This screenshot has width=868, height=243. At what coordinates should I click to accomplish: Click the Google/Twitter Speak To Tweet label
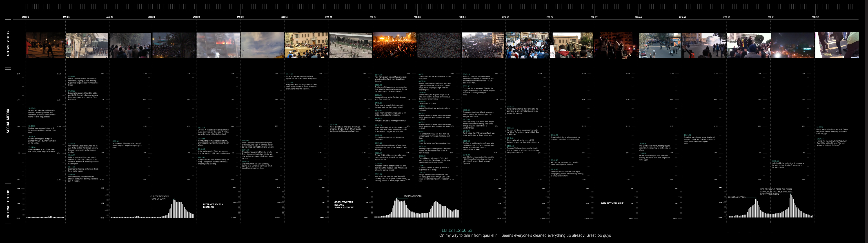tap(344, 205)
